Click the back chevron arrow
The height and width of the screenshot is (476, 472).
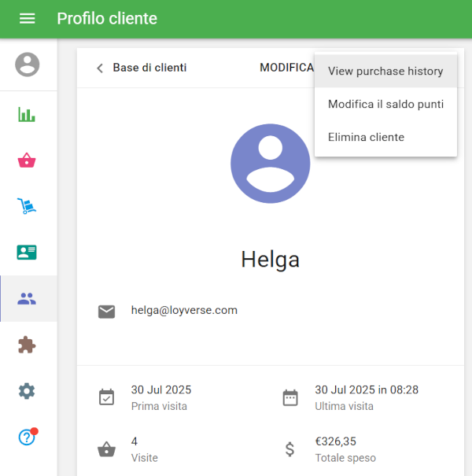100,68
